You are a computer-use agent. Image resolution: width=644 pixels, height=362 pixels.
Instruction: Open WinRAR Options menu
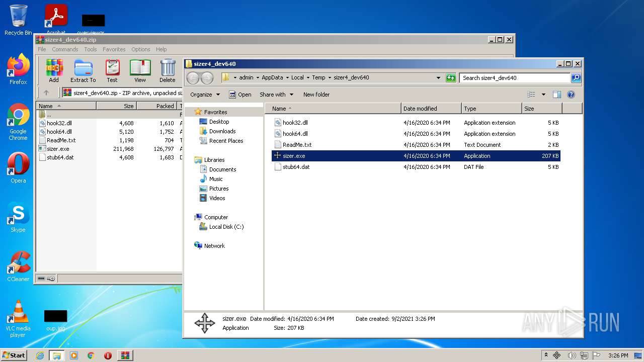(x=141, y=49)
